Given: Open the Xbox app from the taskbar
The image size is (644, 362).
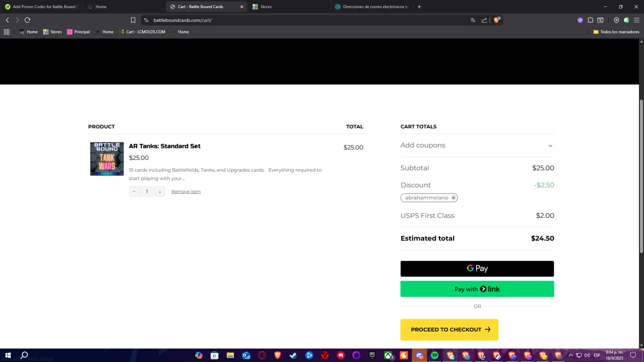Looking at the screenshot, I should 389,356.
